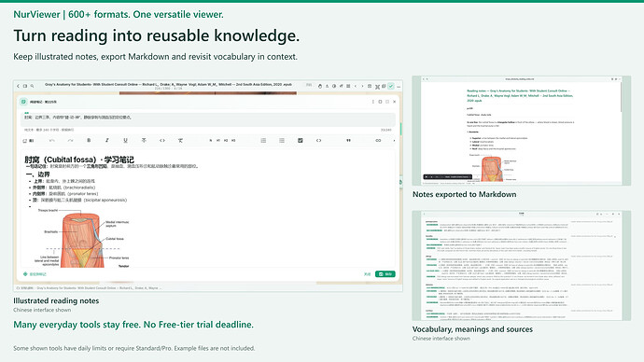This screenshot has width=644, height=362.
Task: Switch editor mode with the leftmost toolbar button
Action: (28, 140)
